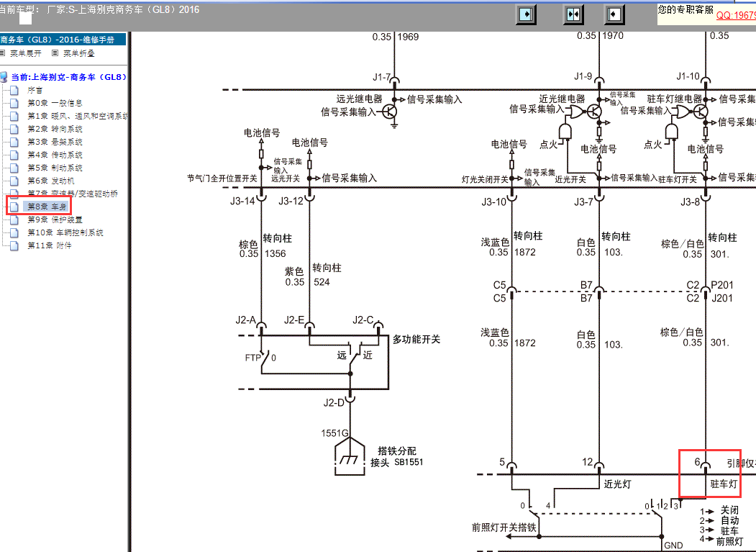Screen dimensions: 756x552
Task: Click page icon beside 第5章 制动系统
Action: tap(14, 168)
